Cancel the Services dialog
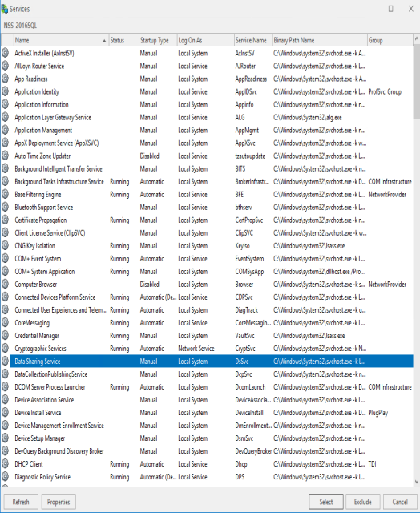The image size is (420, 513). click(x=400, y=502)
